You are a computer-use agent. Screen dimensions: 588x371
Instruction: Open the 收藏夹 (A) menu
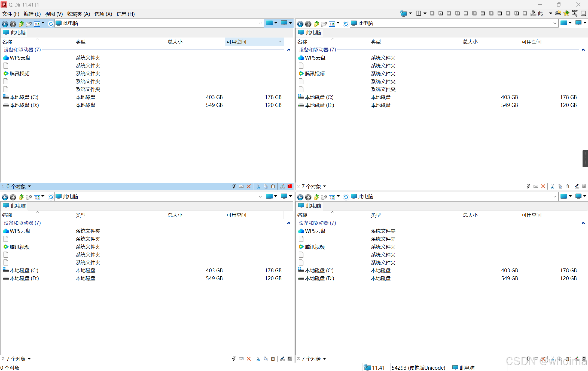[x=78, y=14]
